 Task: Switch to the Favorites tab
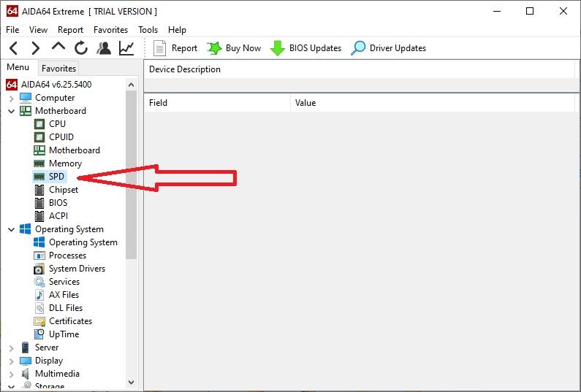[x=58, y=69]
